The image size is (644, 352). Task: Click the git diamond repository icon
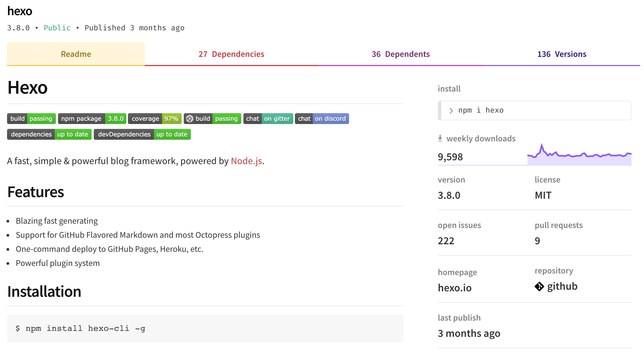539,286
